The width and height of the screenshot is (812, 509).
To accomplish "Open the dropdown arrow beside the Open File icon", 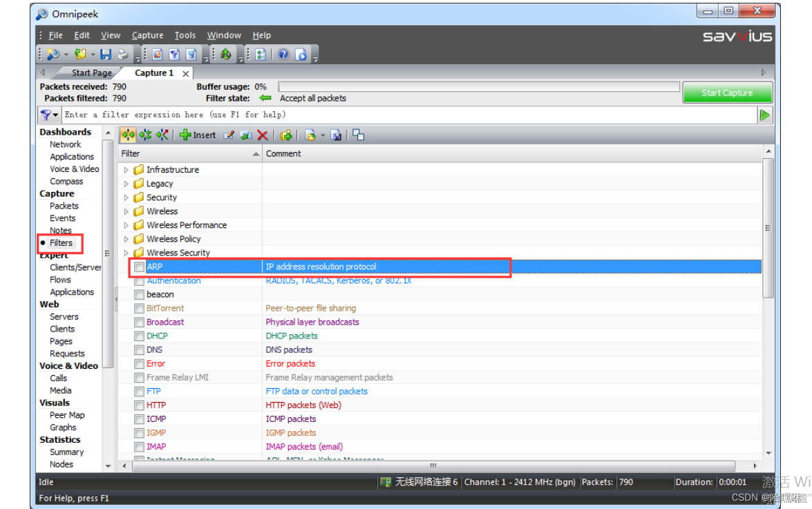I will tap(93, 55).
